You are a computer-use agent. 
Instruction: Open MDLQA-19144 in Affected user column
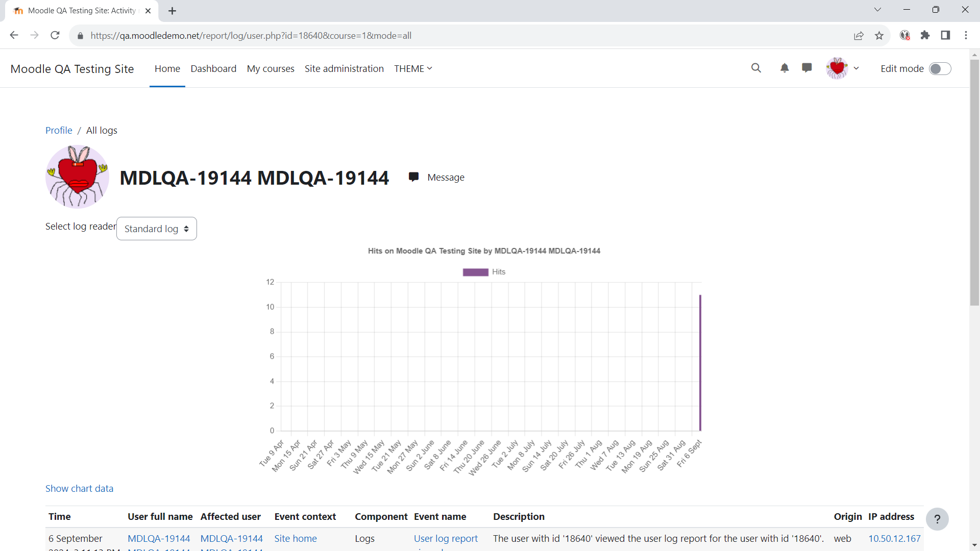click(x=232, y=538)
